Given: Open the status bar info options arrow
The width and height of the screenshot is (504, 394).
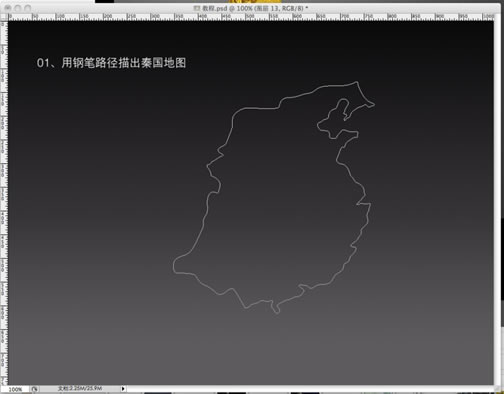Looking at the screenshot, I should click(x=123, y=389).
